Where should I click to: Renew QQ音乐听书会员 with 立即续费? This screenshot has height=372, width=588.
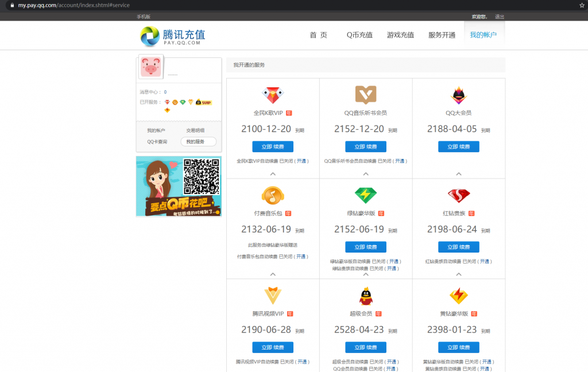[x=366, y=146]
